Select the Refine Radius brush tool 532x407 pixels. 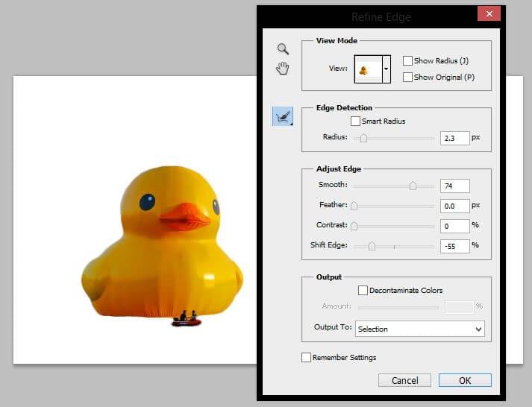tap(283, 116)
